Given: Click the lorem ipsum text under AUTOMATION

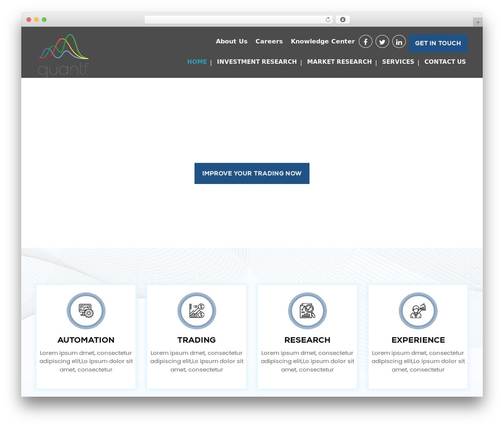Looking at the screenshot, I should [x=86, y=361].
